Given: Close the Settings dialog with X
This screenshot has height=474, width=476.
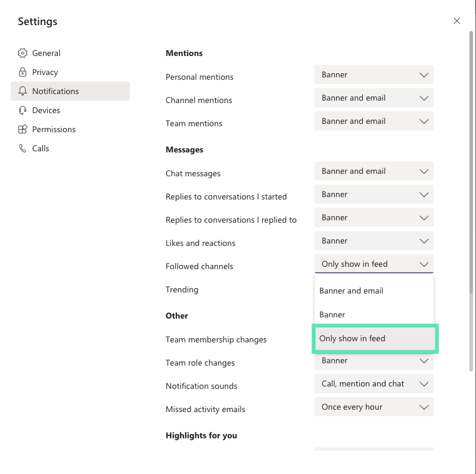Looking at the screenshot, I should point(457,21).
